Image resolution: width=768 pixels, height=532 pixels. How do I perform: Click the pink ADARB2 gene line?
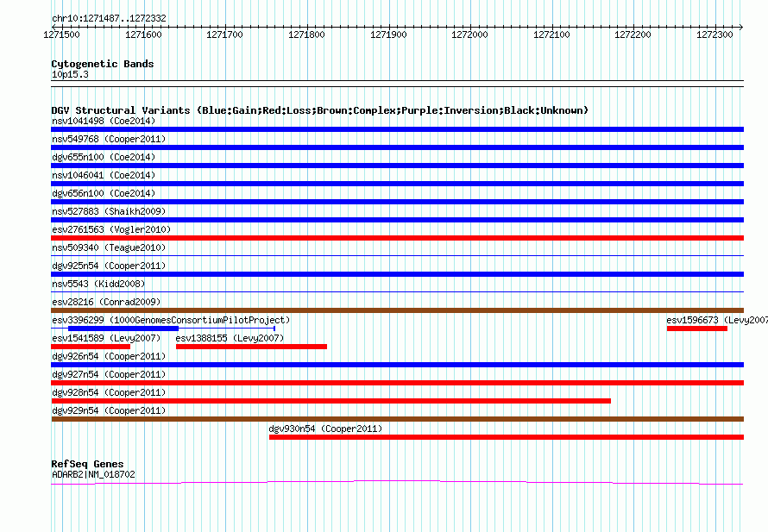coord(397,483)
